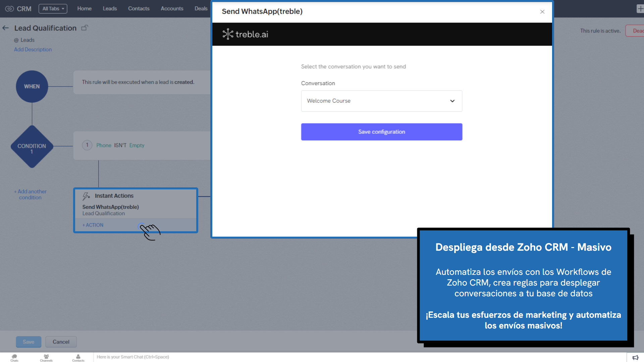This screenshot has width=644, height=362.
Task: Click the back arrow beside Lead Qualification
Action: click(x=6, y=28)
